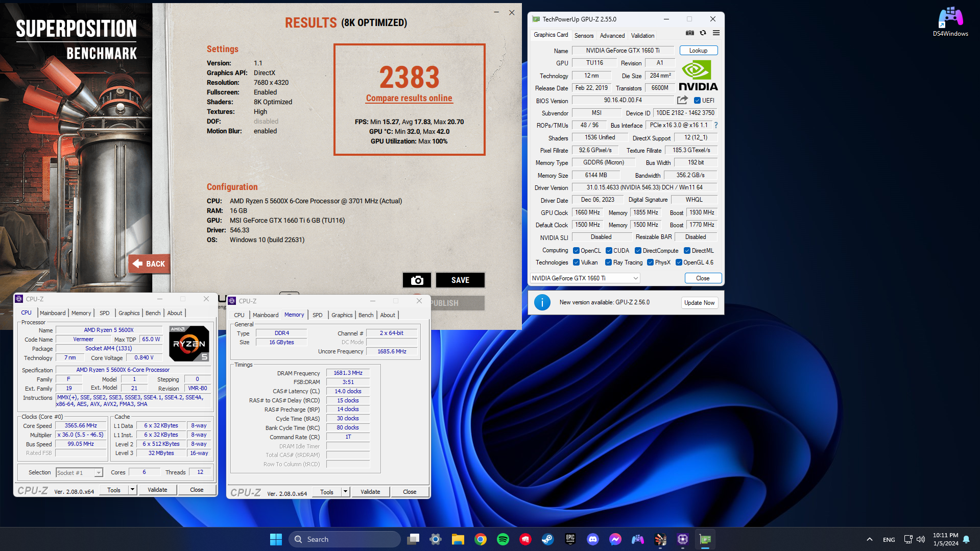Viewport: 980px width, 551px height.
Task: Open File Explorer on taskbar
Action: pyautogui.click(x=458, y=539)
